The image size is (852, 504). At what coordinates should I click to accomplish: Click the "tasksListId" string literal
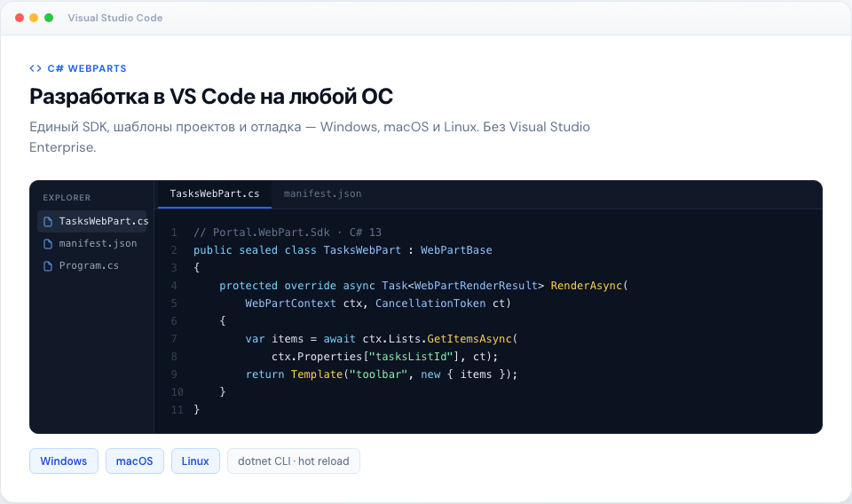[411, 357]
